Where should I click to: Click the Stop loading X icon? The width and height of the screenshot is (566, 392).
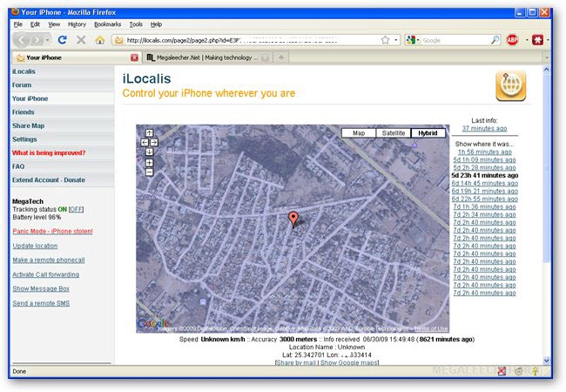[x=81, y=40]
